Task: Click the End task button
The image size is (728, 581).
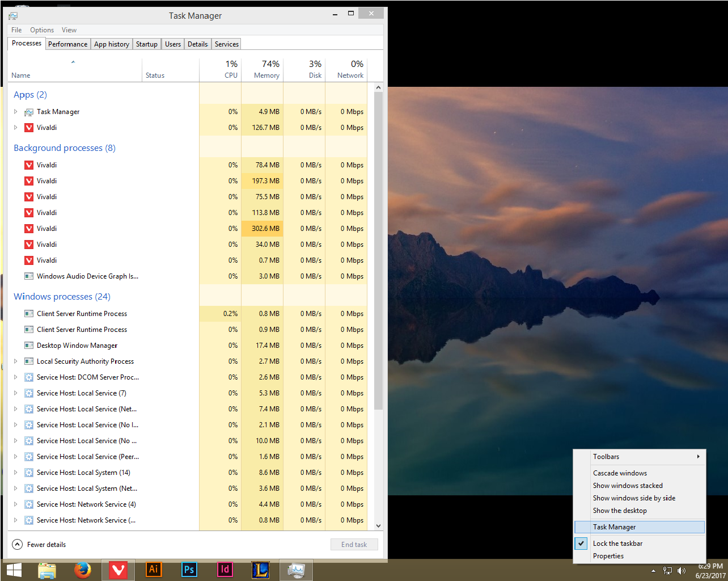Action: (x=354, y=545)
